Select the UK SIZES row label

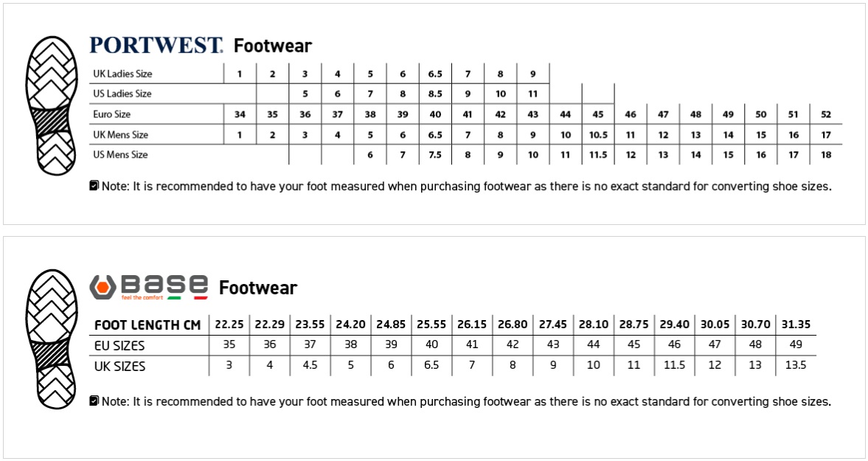pyautogui.click(x=119, y=366)
